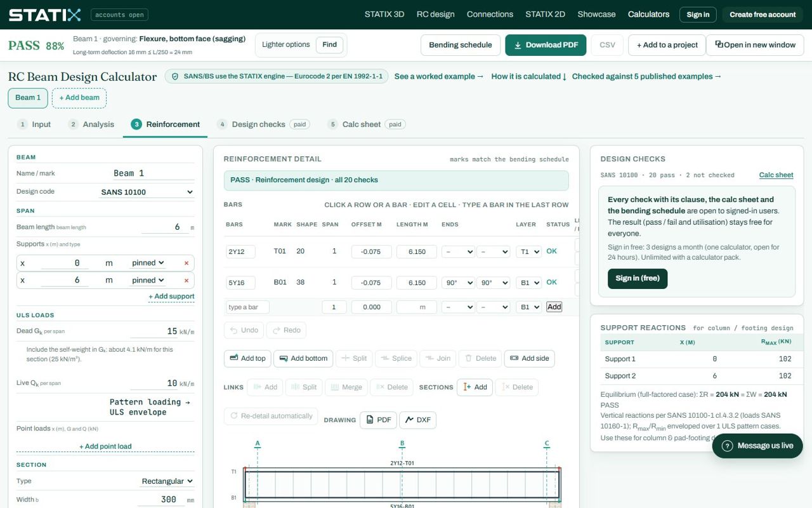Image resolution: width=812 pixels, height=508 pixels.
Task: Open the Design code dropdown
Action: pos(147,192)
